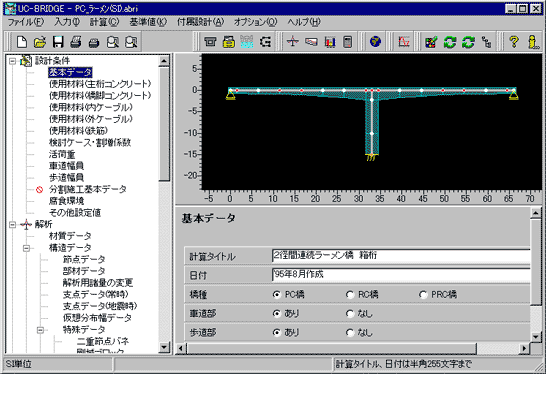Open the 計算(C) menu

[104, 22]
